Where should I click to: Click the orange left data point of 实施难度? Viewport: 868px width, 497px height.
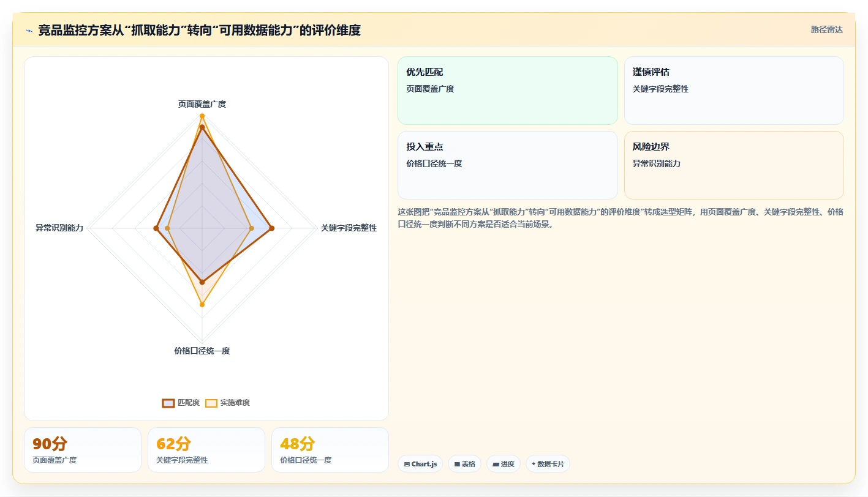(167, 228)
